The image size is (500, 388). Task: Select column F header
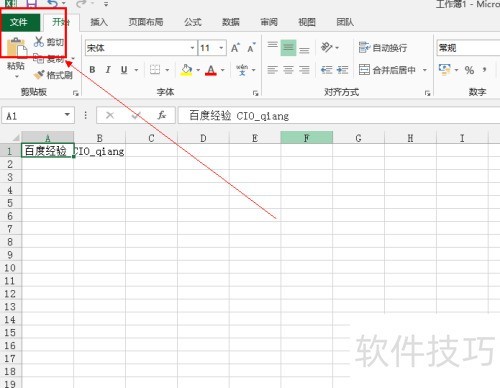[x=307, y=138]
